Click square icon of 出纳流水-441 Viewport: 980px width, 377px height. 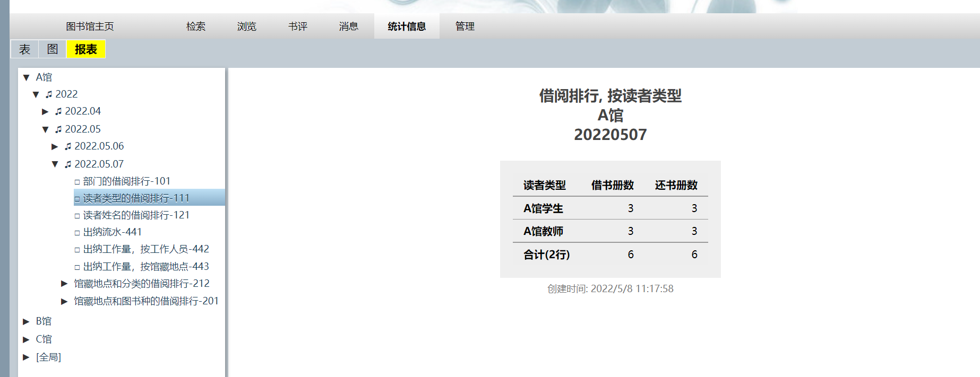tap(77, 233)
